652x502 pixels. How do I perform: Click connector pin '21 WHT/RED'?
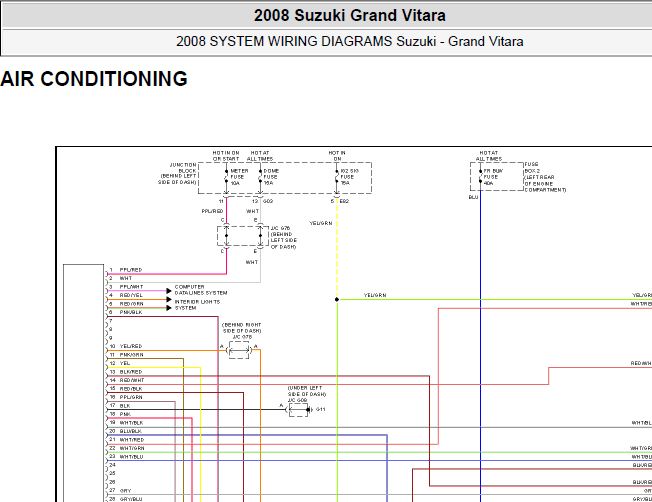click(127, 440)
